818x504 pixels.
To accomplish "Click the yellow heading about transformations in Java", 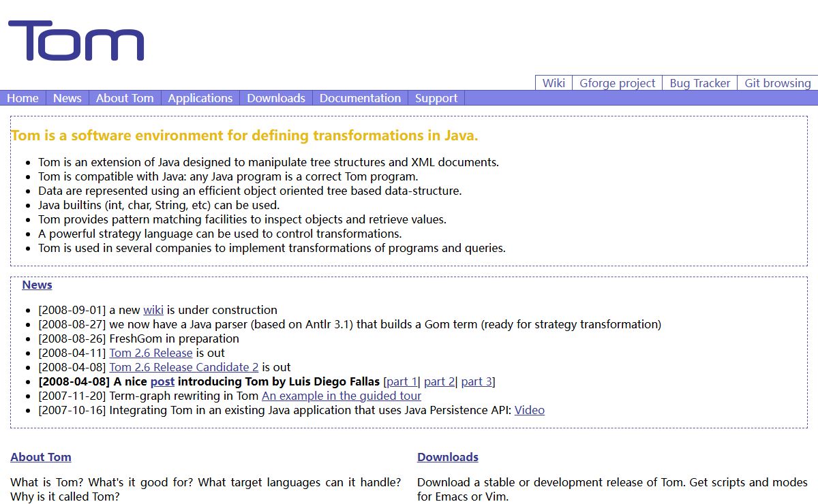I will [x=245, y=136].
